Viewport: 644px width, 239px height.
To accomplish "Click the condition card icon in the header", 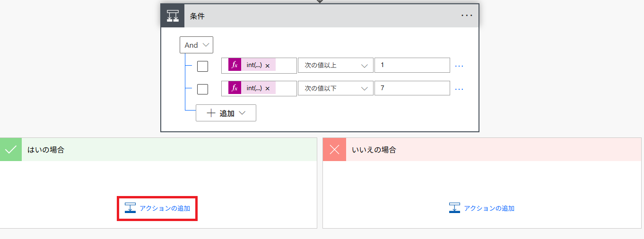I will (173, 16).
